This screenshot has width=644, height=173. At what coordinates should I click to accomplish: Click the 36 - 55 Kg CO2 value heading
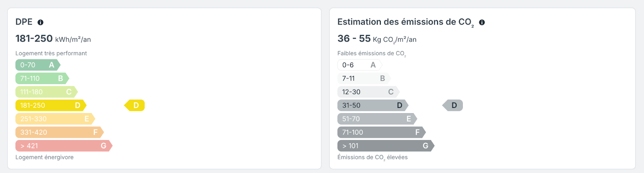377,39
